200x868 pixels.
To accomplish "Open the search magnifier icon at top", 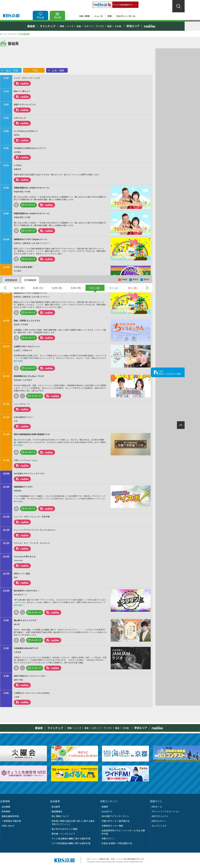I will pyautogui.click(x=178, y=6).
